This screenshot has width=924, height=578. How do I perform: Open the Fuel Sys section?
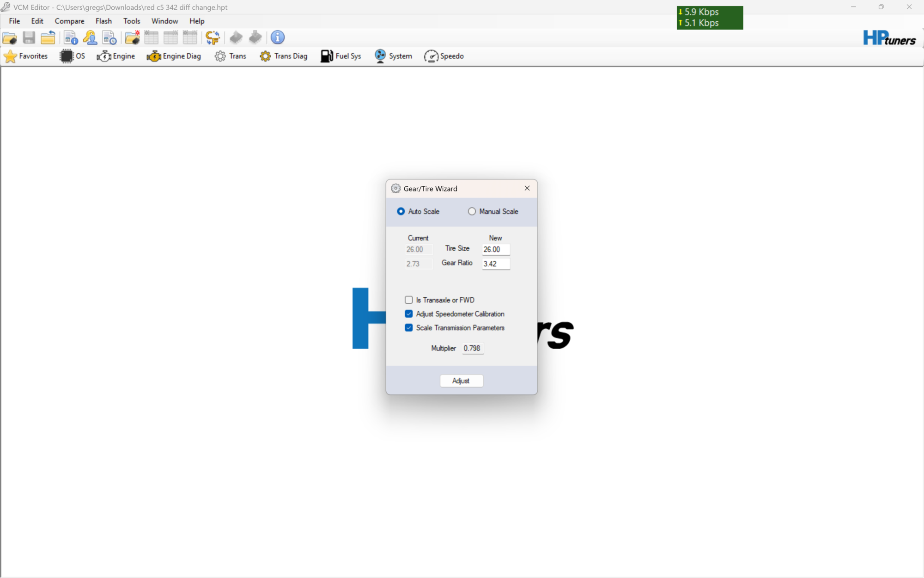tap(341, 56)
